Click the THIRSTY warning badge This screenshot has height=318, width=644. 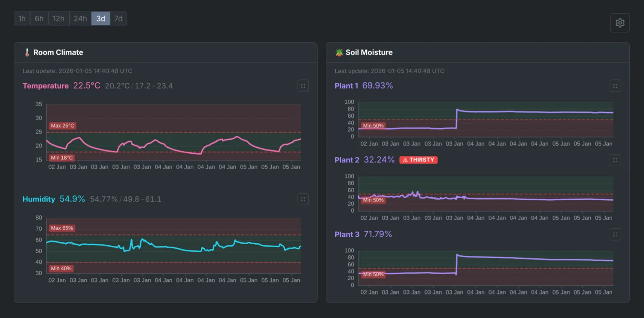coord(418,159)
